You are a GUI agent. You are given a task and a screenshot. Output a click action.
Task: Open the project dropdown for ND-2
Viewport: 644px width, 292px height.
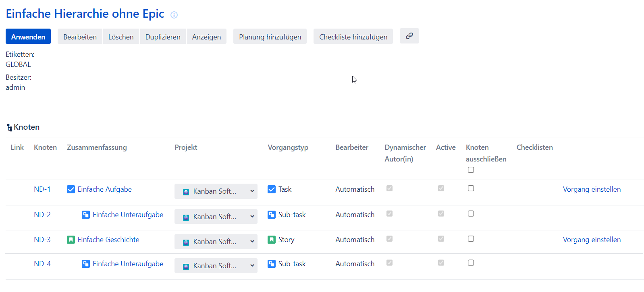216,217
